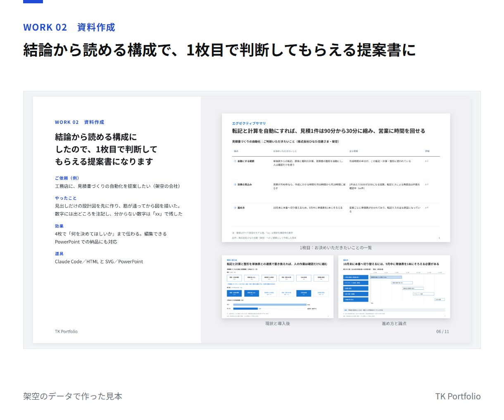Screen dimensions: 504x420
Task: Click the main heading "結論から読める構成で、1枚目で判断してもらえる提案書に"
Action: point(219,50)
